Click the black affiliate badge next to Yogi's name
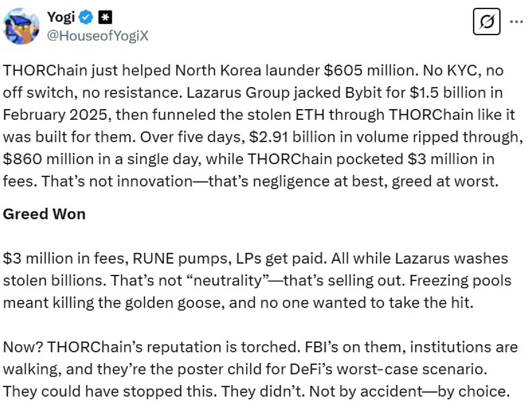 [x=105, y=17]
